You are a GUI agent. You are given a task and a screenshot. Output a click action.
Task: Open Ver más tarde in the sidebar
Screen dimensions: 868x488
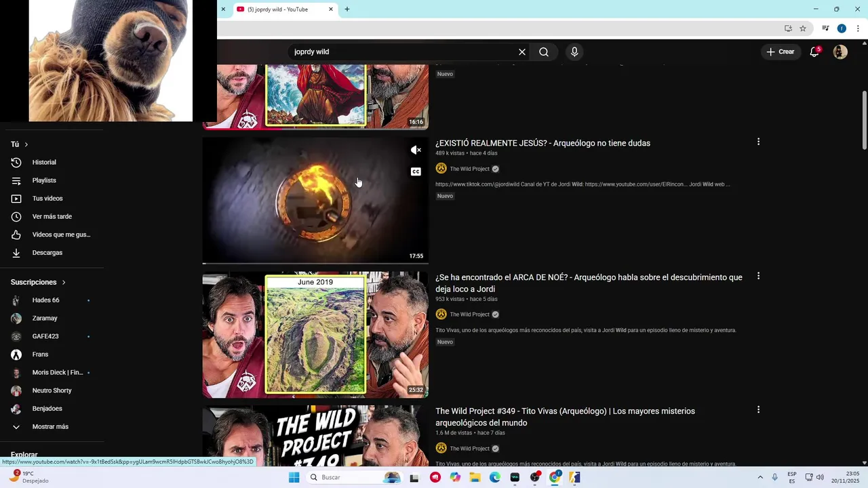point(52,217)
